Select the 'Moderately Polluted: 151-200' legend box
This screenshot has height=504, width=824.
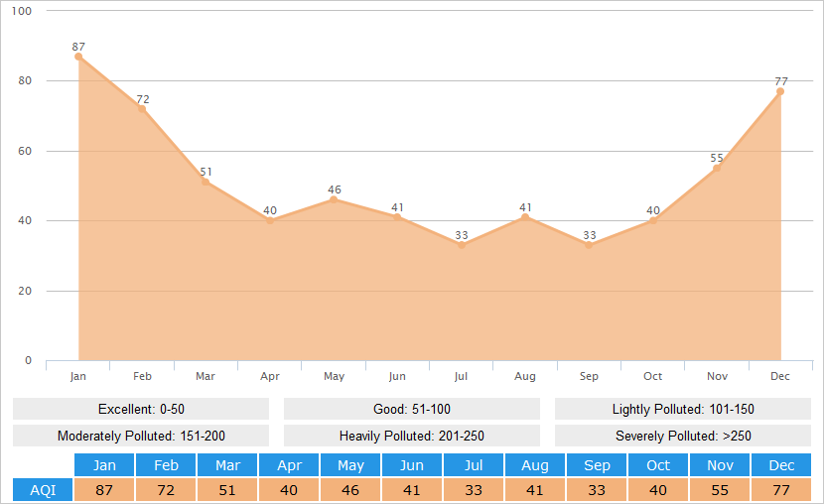pyautogui.click(x=141, y=436)
